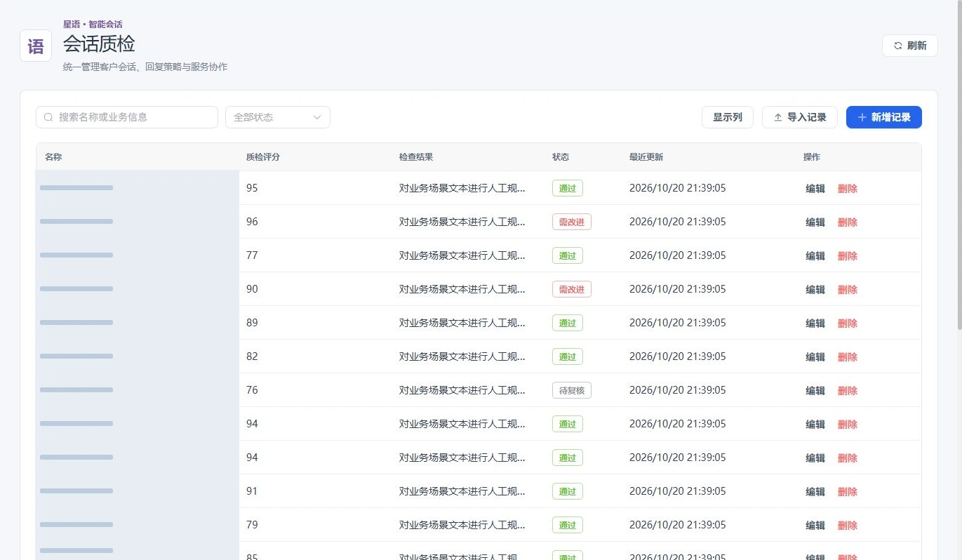Viewport: 962px width, 560px height.
Task: Edit the record with score 79
Action: pyautogui.click(x=815, y=526)
